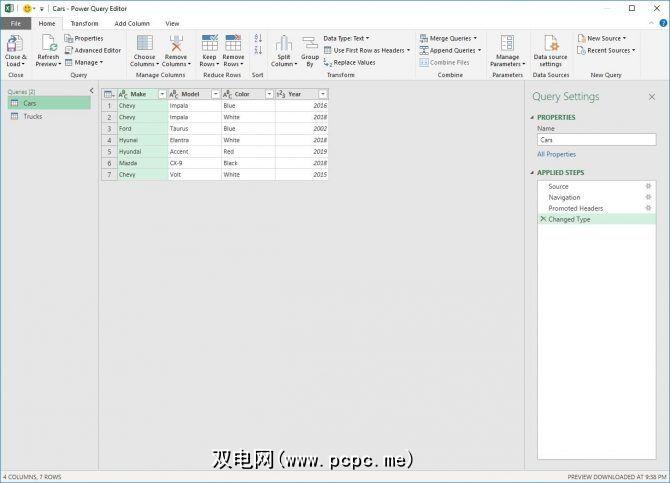Collapse the Queries pane
670x483 pixels.
pyautogui.click(x=91, y=91)
